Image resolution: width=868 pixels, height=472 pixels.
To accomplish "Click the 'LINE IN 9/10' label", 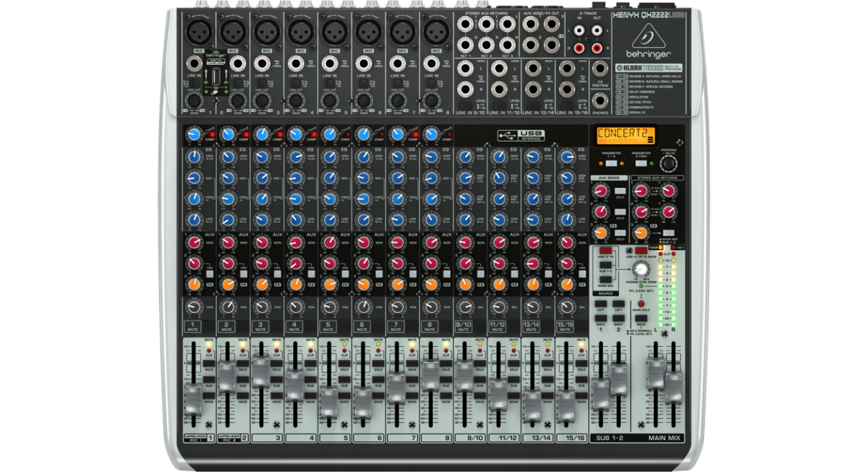I will (x=472, y=113).
